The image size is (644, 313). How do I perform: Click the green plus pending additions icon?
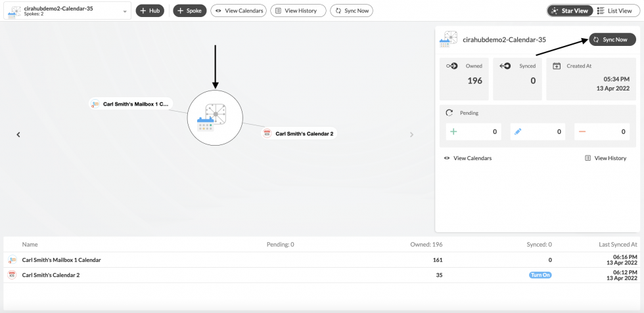click(453, 132)
